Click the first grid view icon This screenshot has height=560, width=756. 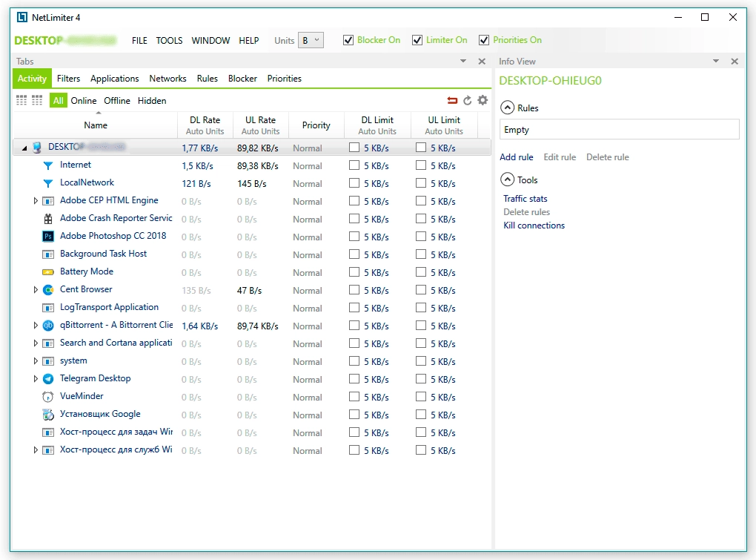21,100
